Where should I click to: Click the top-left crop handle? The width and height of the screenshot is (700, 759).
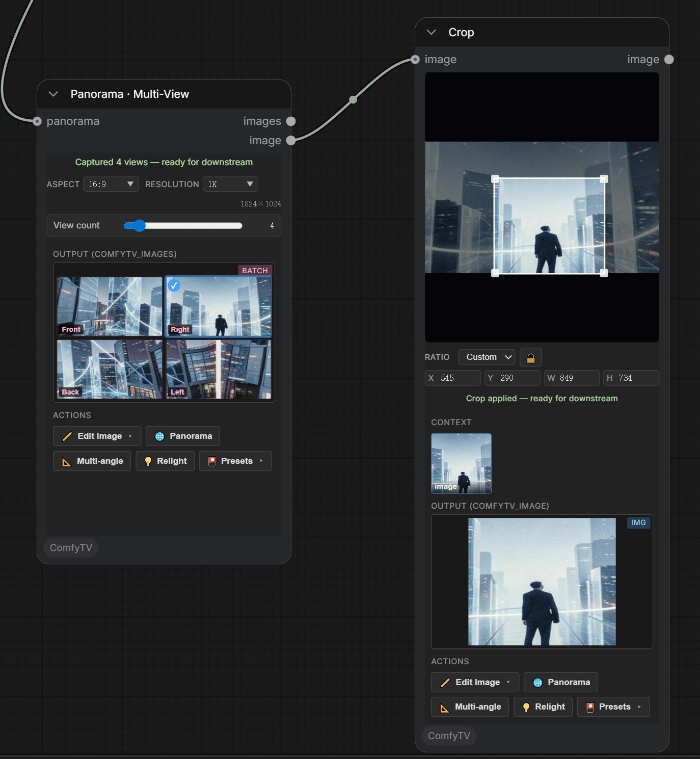495,179
